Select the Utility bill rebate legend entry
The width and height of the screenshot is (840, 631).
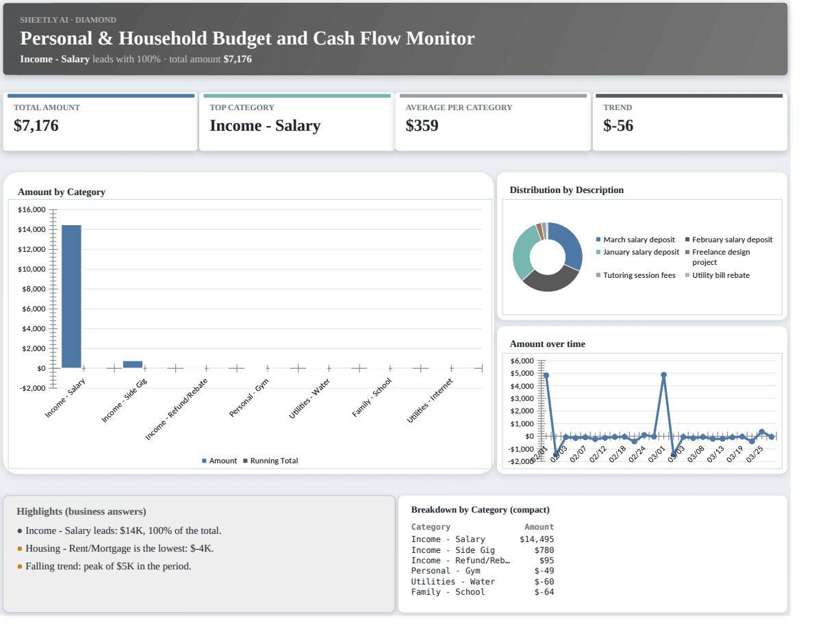pos(717,275)
